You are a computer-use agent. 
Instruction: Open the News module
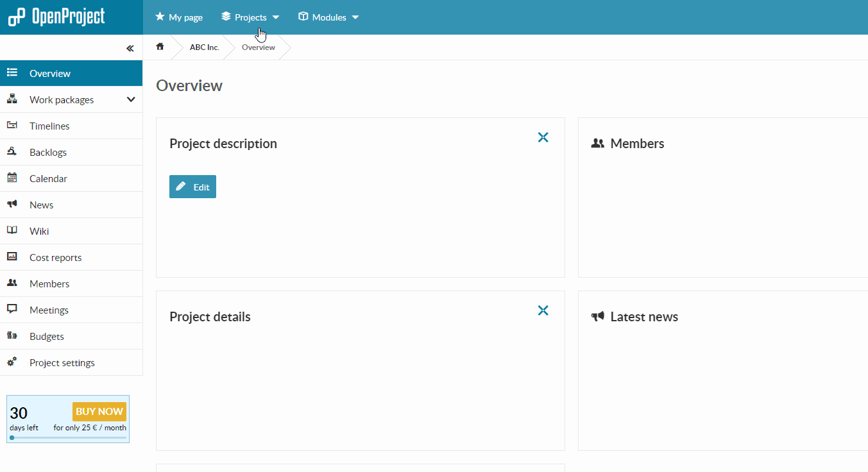tap(41, 205)
